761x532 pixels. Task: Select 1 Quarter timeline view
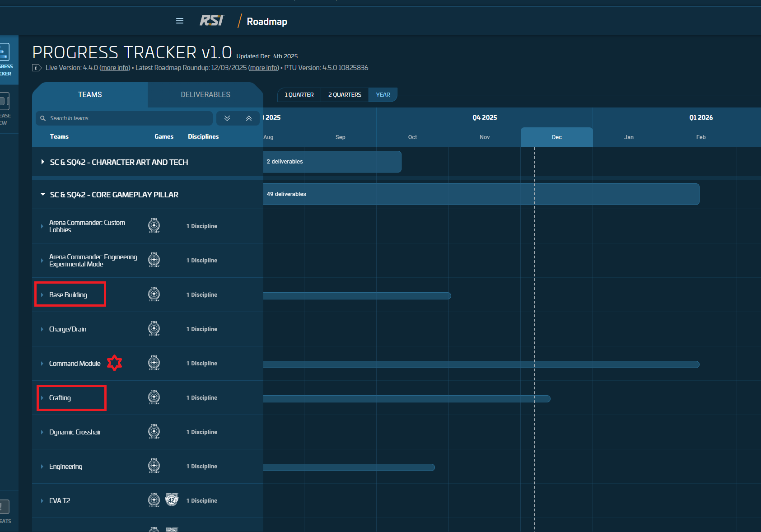(x=299, y=95)
